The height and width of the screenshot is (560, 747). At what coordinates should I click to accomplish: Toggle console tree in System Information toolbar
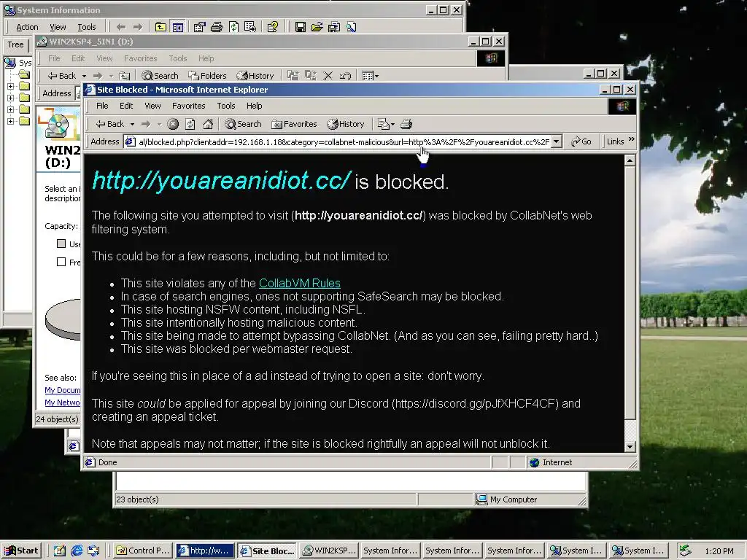[178, 27]
